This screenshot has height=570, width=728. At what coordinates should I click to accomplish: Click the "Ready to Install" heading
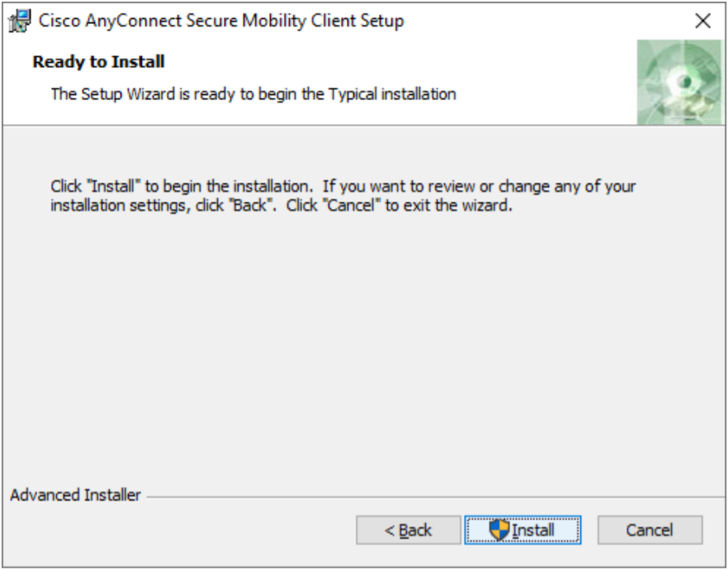tap(98, 62)
